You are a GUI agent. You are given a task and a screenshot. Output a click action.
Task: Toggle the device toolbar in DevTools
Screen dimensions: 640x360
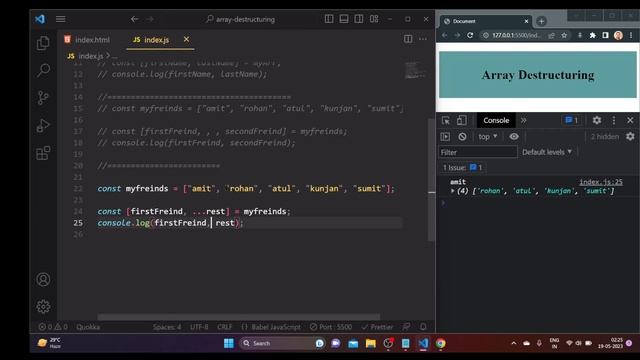(x=462, y=120)
